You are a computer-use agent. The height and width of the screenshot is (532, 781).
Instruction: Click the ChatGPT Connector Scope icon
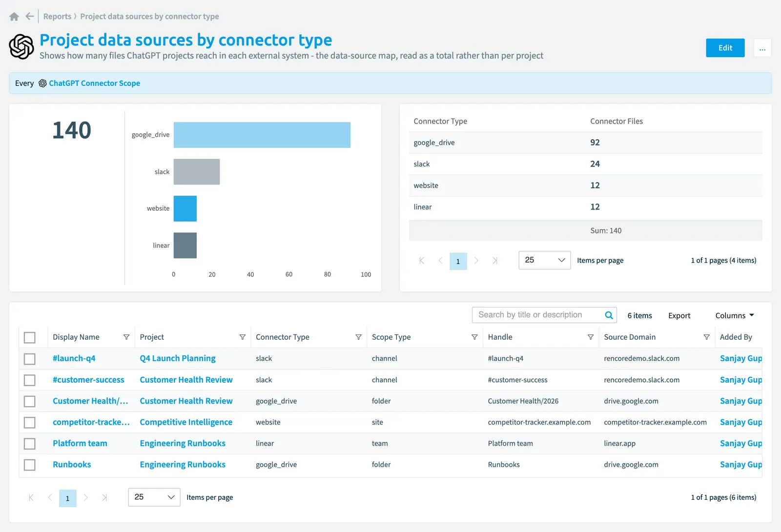[x=42, y=83]
